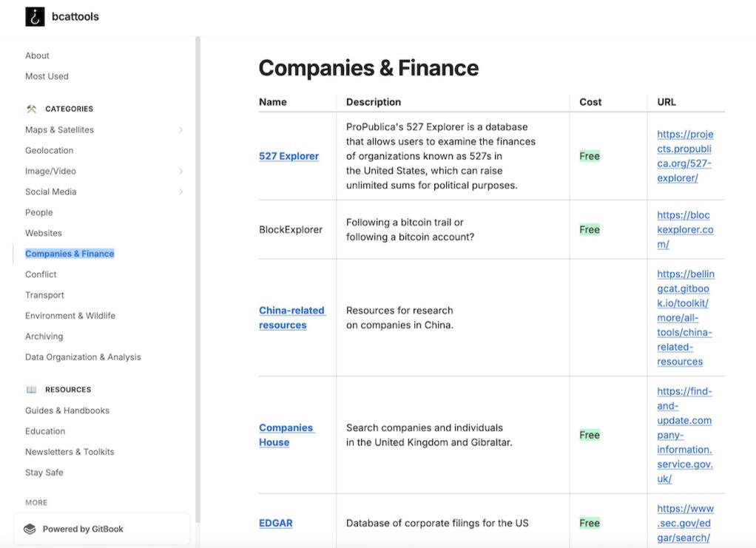Click the bcattools hook logo icon

click(x=35, y=16)
